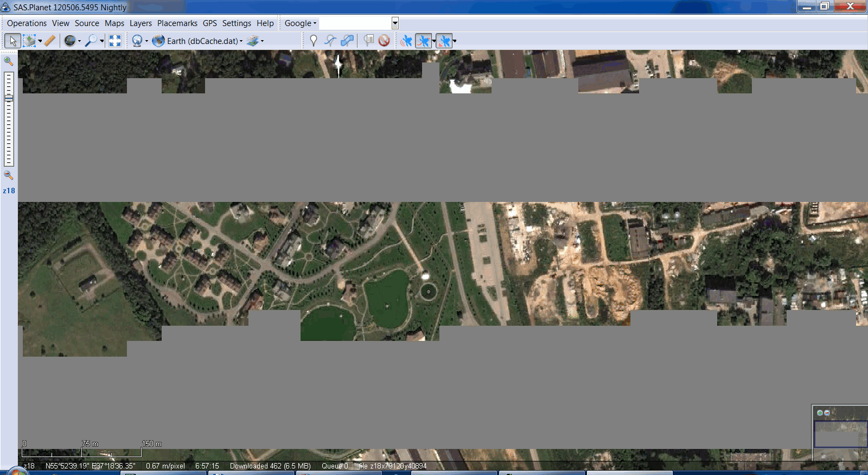Click into the search text field
This screenshot has height=475, width=868.
355,23
